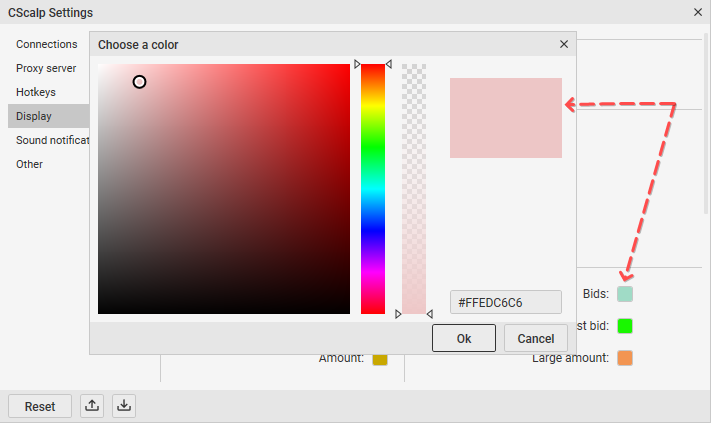711x423 pixels.
Task: Click Cancel in the color dialog
Action: tap(536, 338)
